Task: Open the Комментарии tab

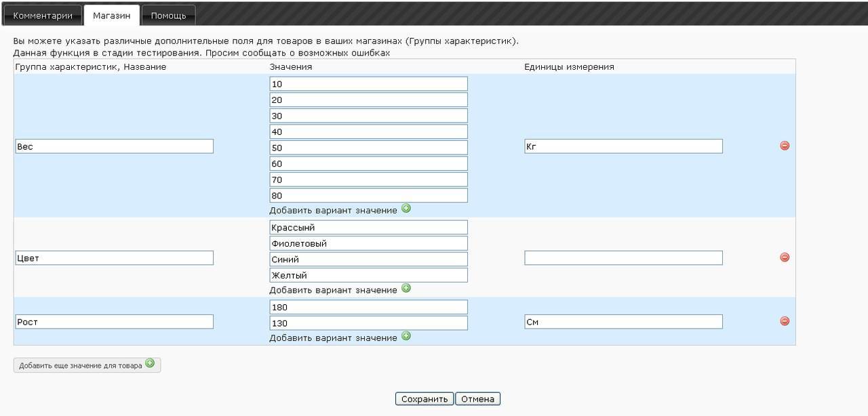Action: point(43,16)
